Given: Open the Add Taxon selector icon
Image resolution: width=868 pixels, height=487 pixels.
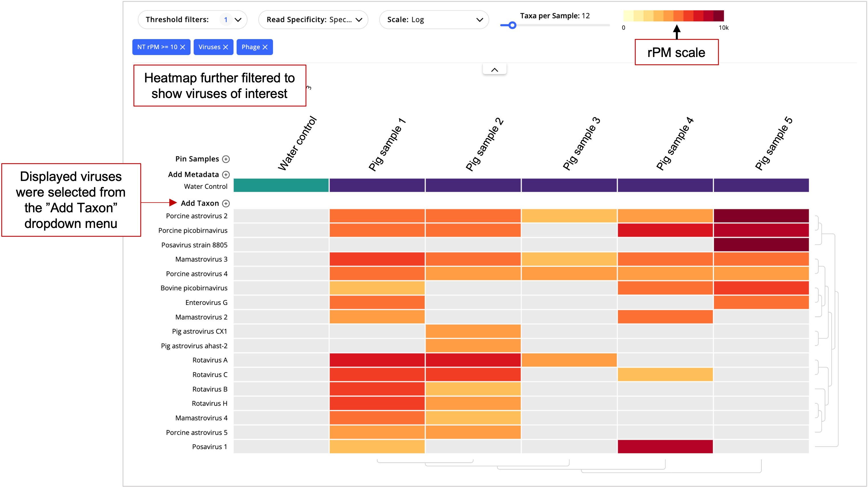Looking at the screenshot, I should pyautogui.click(x=226, y=203).
